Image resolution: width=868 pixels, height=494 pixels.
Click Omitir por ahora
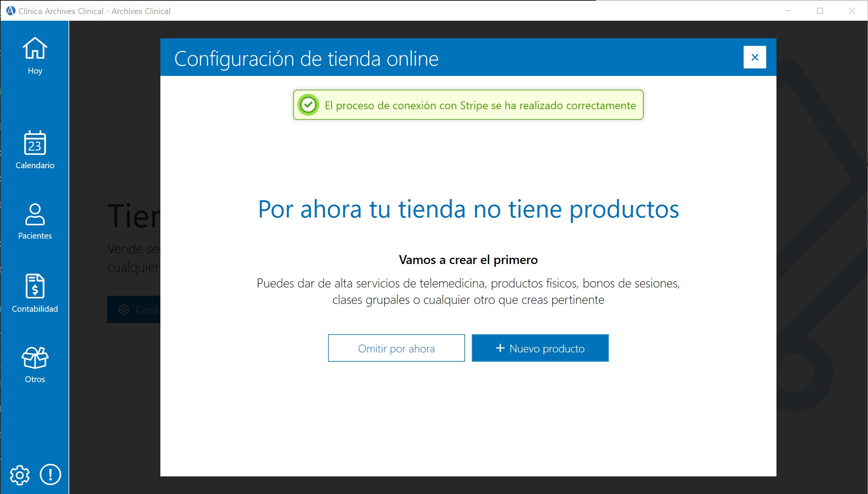[396, 348]
